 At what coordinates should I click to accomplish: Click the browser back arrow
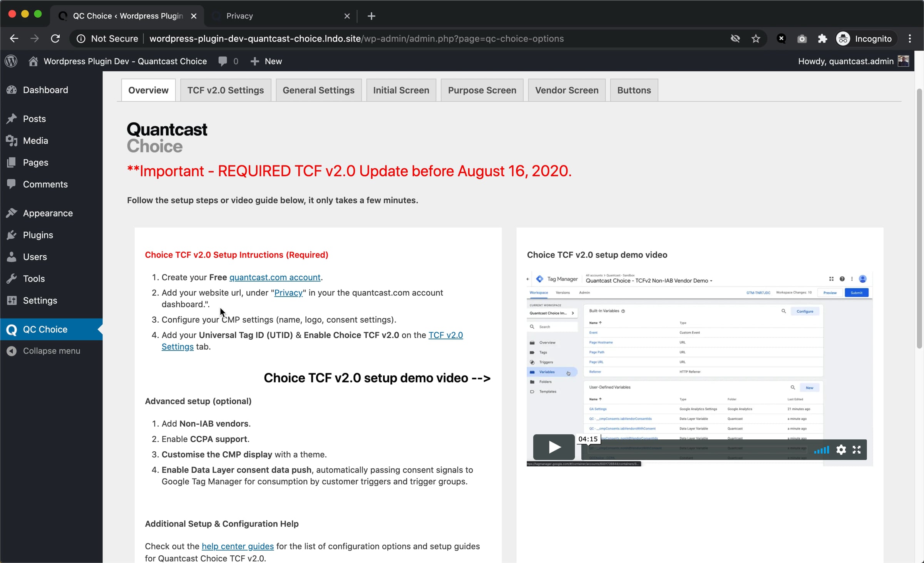[x=14, y=39]
